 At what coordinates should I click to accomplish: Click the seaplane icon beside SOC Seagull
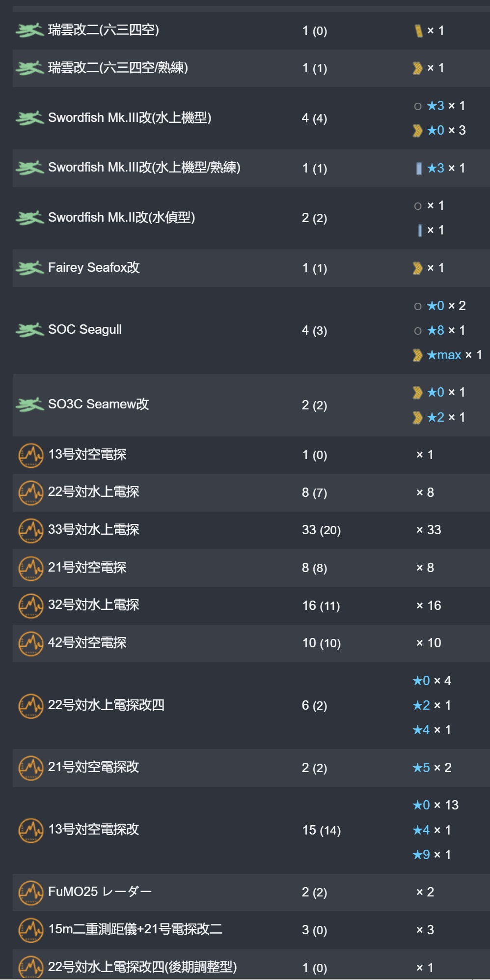pos(30,330)
